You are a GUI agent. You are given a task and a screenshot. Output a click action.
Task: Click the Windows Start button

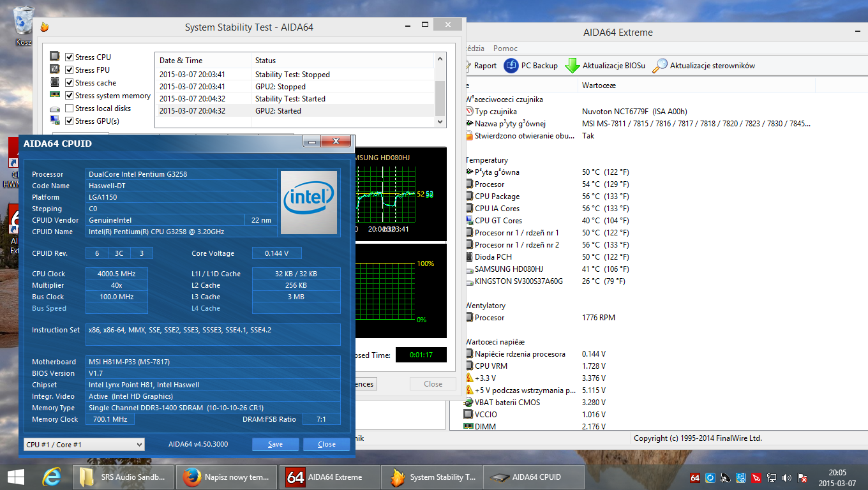15,477
